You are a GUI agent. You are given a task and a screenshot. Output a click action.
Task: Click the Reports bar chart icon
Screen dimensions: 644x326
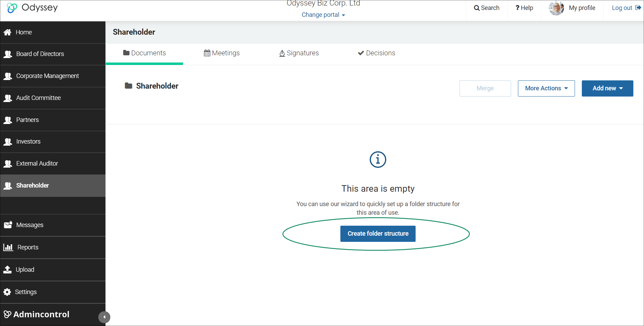pyautogui.click(x=8, y=247)
